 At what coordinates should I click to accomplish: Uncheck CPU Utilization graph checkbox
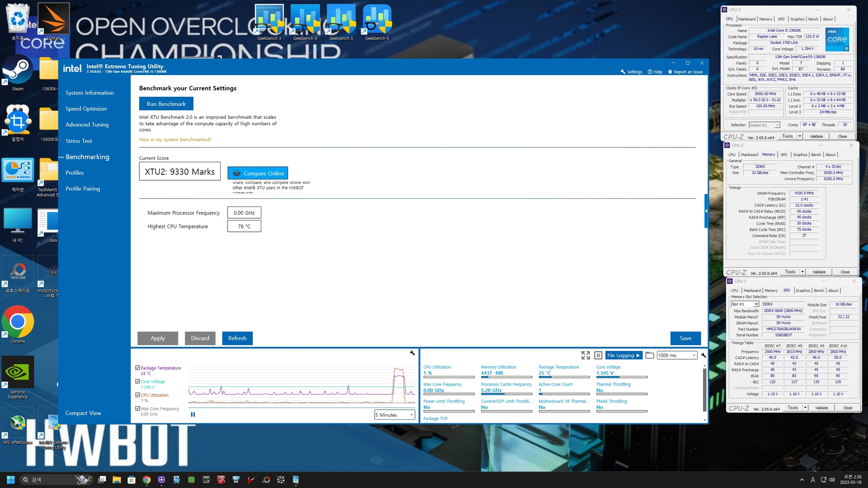pos(137,395)
